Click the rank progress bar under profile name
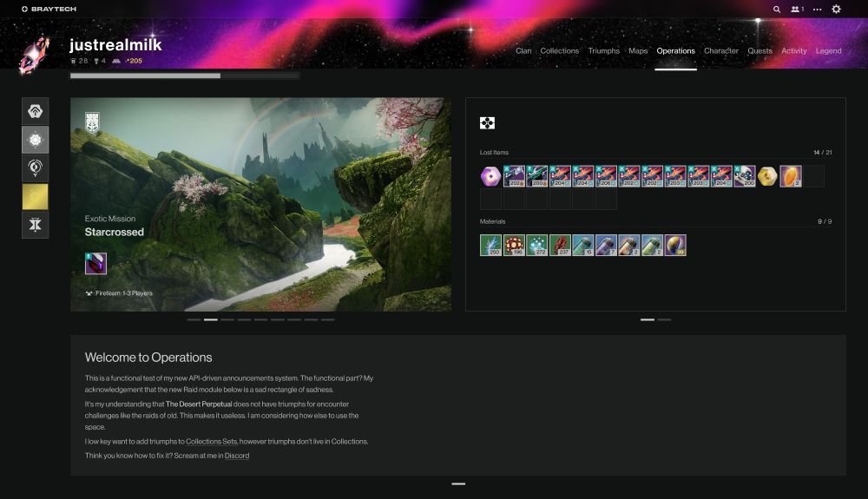The image size is (868, 499). [185, 76]
